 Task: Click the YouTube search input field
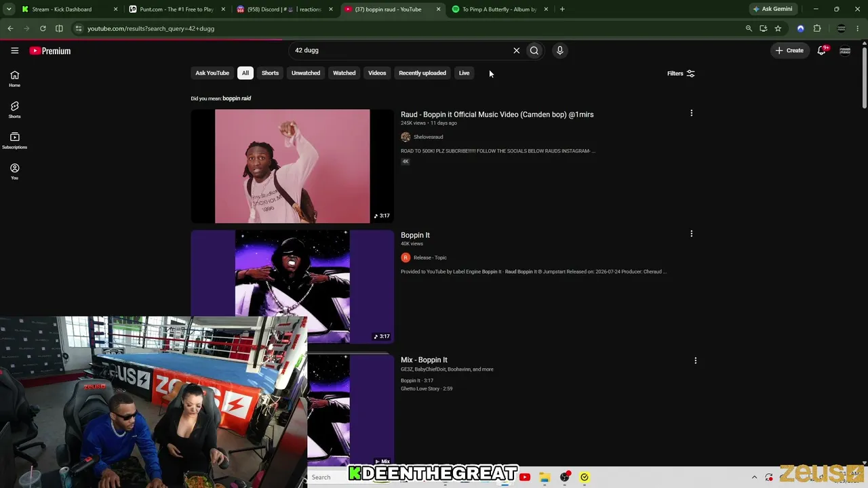400,50
